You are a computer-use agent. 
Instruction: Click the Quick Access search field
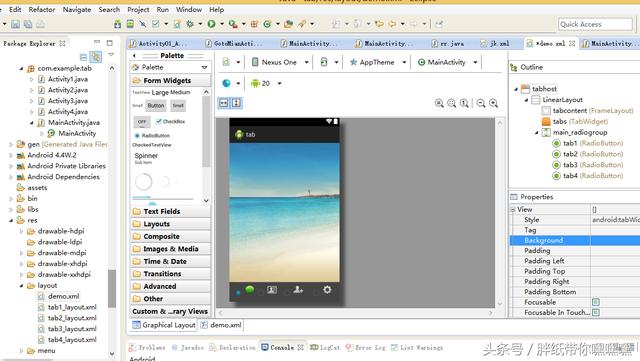[595, 24]
